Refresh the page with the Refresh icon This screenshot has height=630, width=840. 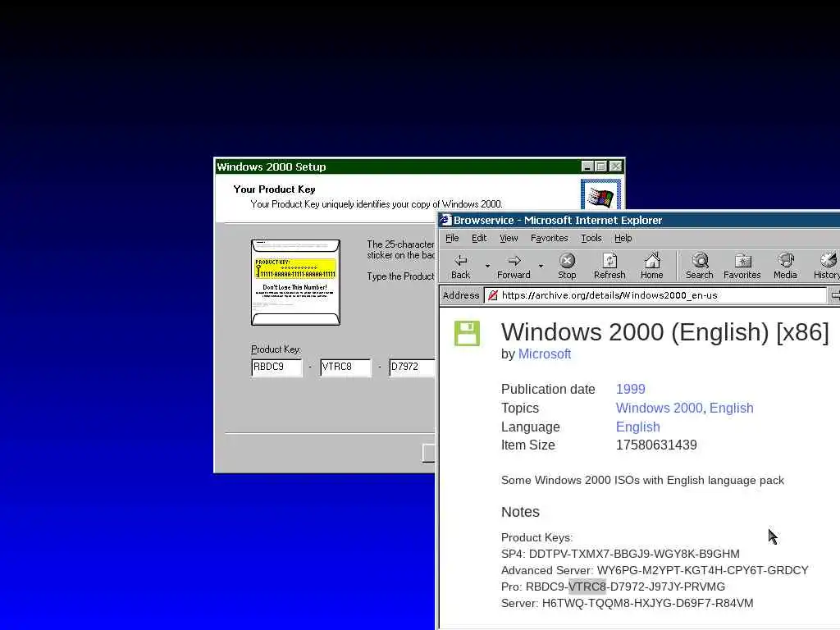[609, 267]
